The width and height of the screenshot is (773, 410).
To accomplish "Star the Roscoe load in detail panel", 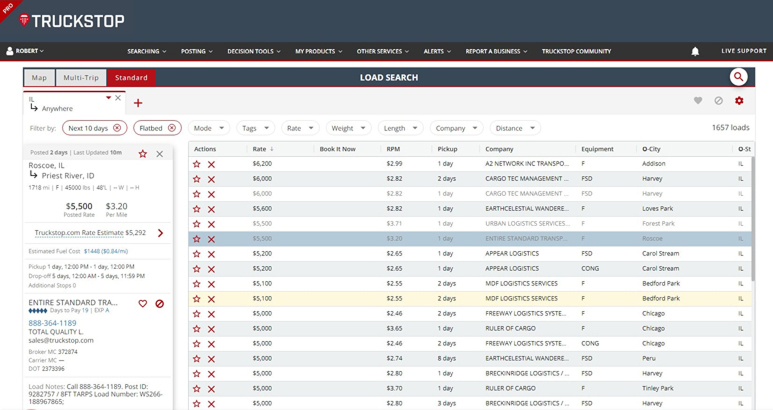I will click(x=142, y=154).
